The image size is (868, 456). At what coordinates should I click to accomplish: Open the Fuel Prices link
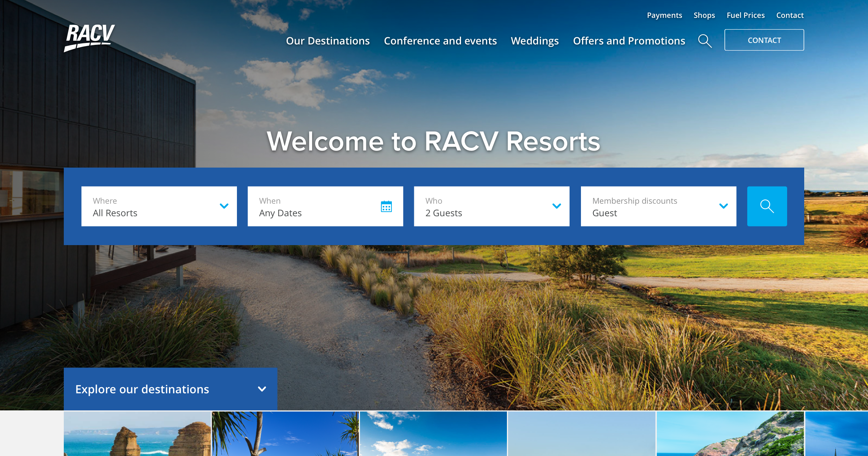tap(746, 15)
